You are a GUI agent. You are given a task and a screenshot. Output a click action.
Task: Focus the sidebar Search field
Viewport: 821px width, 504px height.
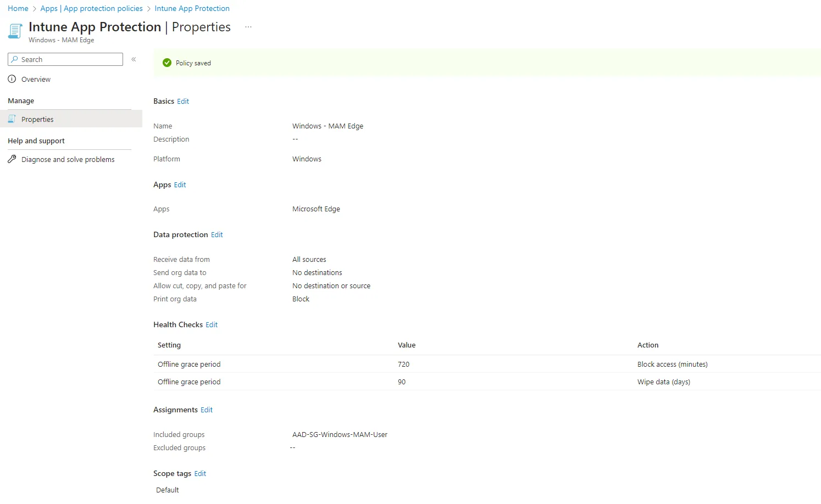coord(69,59)
